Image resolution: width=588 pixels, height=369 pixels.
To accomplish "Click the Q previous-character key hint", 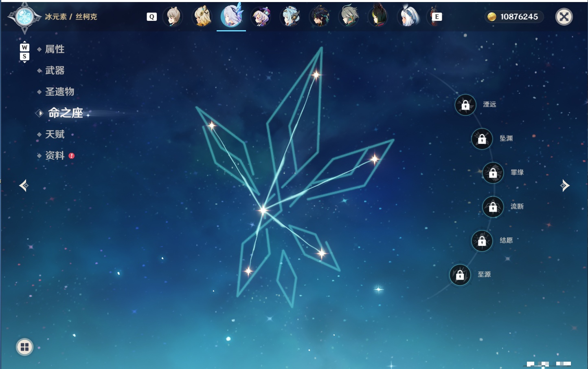I will tap(151, 17).
